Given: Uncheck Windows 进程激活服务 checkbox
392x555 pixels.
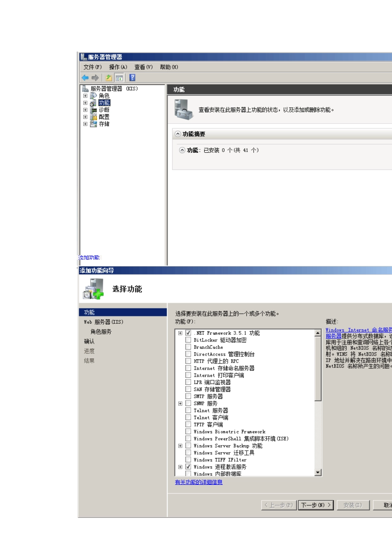Looking at the screenshot, I should [188, 467].
